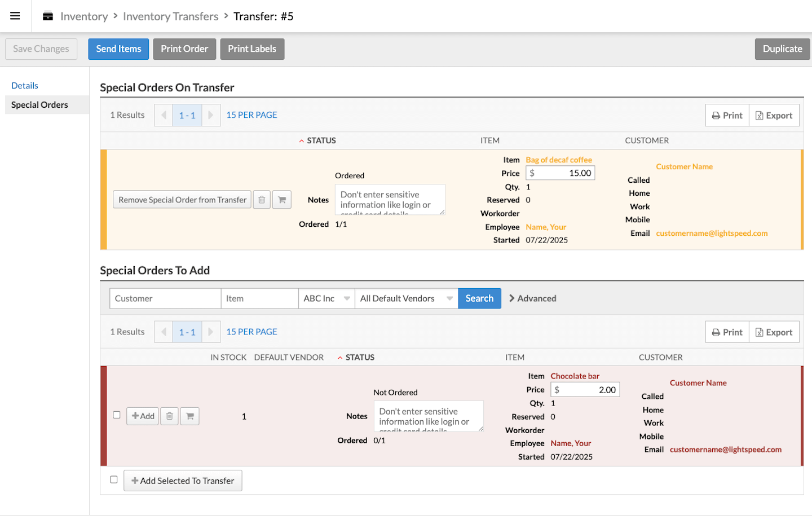The height and width of the screenshot is (524, 812).
Task: Click cart icon beside Remove Special Order button
Action: tap(282, 200)
